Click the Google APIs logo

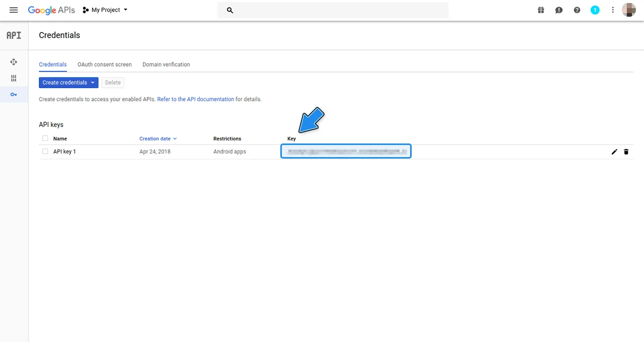52,10
